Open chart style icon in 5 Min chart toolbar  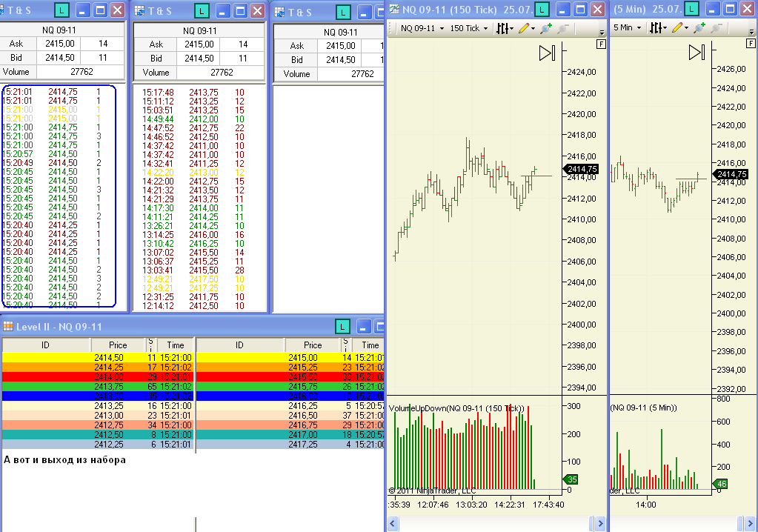657,28
